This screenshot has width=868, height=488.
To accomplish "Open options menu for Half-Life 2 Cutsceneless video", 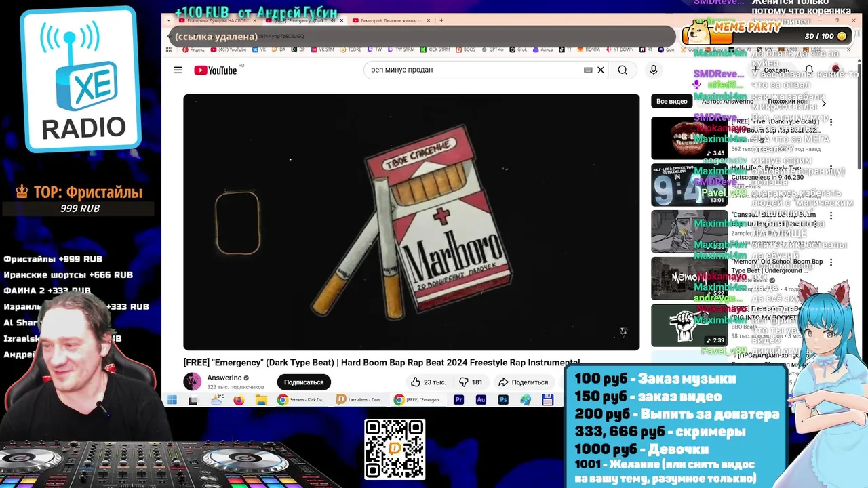I will pos(831,169).
